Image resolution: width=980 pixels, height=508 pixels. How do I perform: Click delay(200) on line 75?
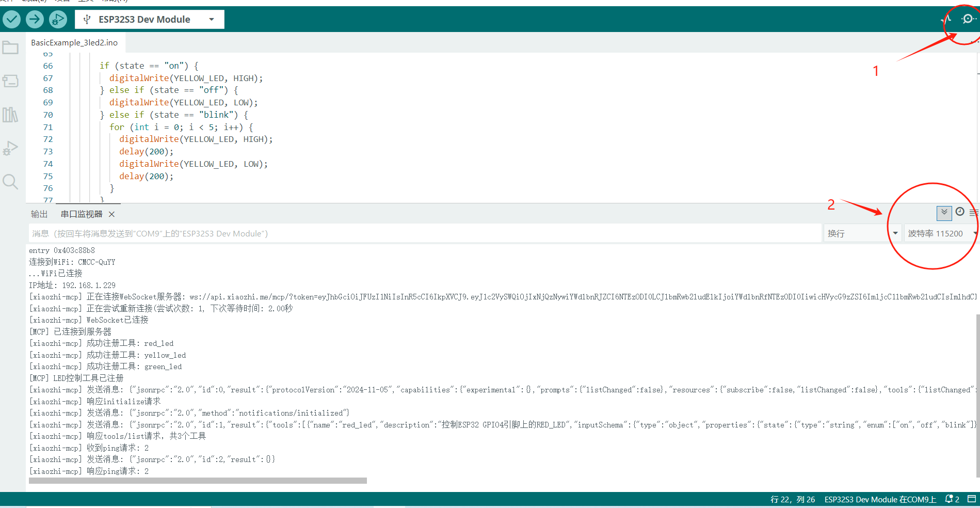pyautogui.click(x=146, y=176)
